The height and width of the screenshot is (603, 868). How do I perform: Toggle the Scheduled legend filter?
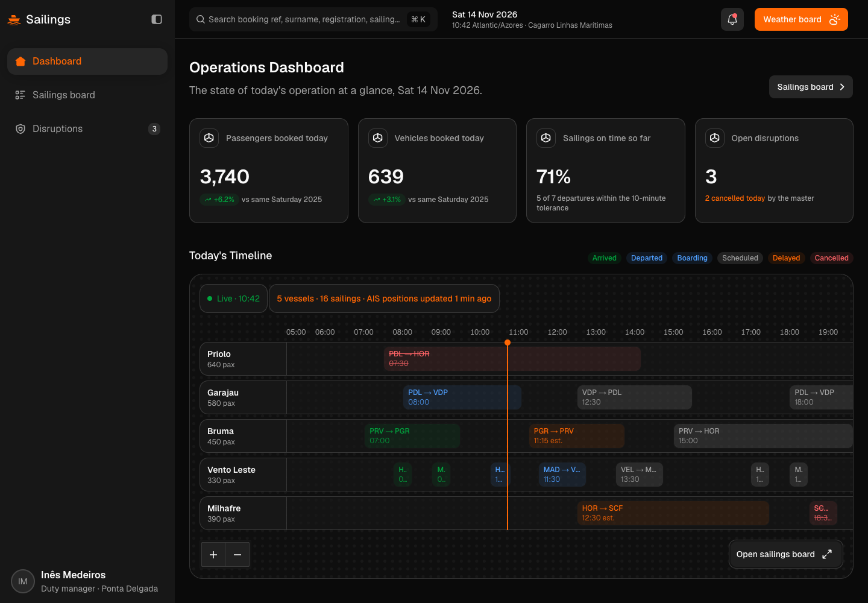click(740, 258)
